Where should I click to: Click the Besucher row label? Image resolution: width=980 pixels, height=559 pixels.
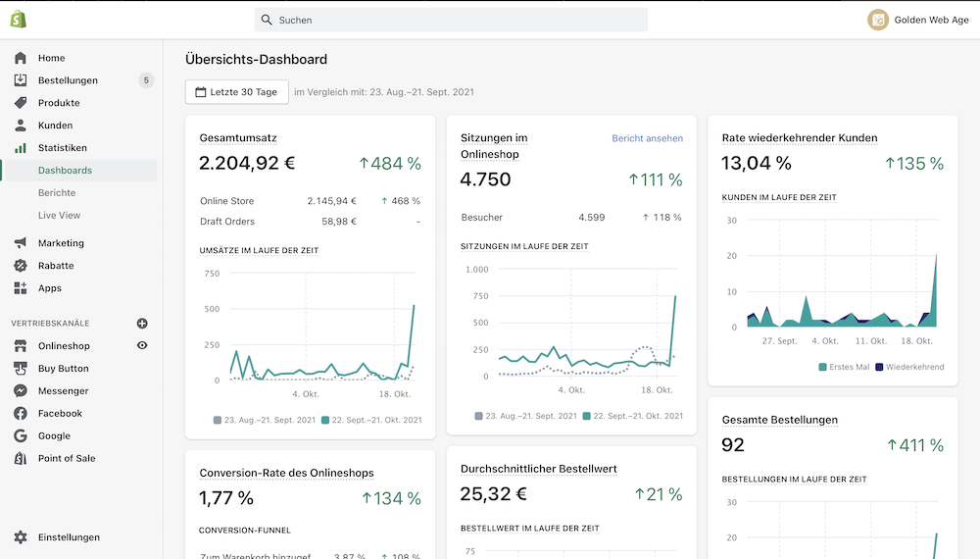(x=482, y=218)
